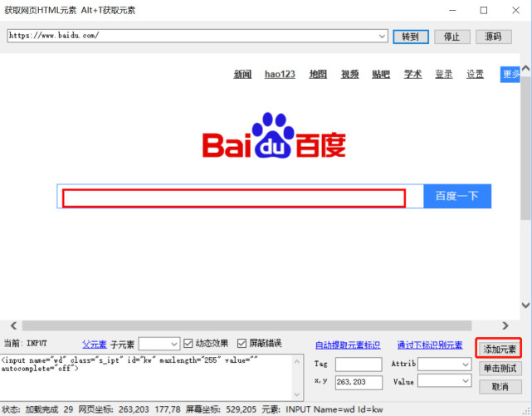
Task: Click the 父元素 parent element link
Action: (95, 345)
